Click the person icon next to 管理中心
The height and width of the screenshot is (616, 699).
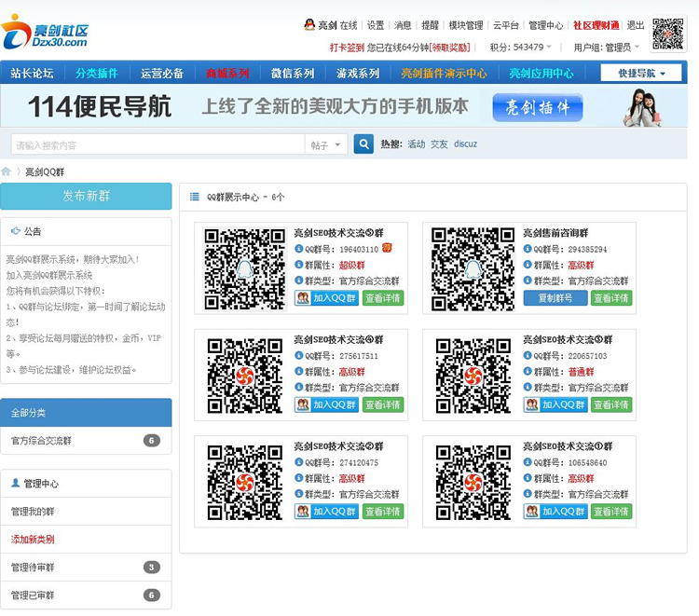tap(16, 483)
